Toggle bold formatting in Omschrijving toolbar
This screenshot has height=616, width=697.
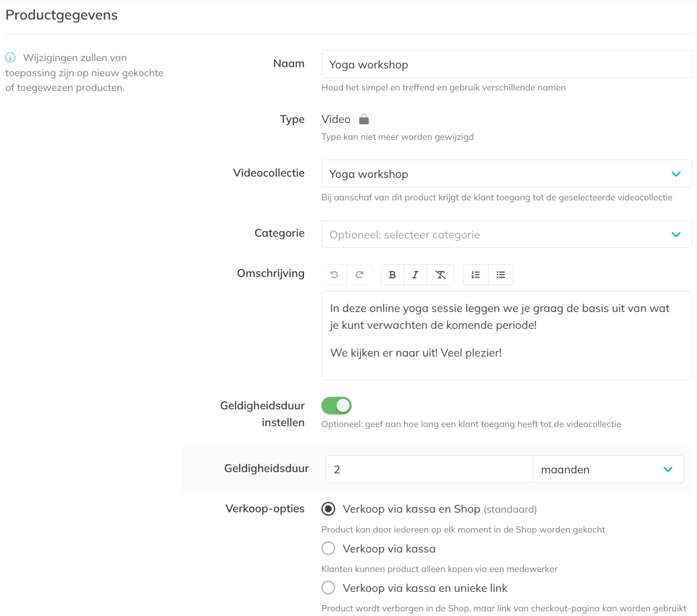pos(392,275)
